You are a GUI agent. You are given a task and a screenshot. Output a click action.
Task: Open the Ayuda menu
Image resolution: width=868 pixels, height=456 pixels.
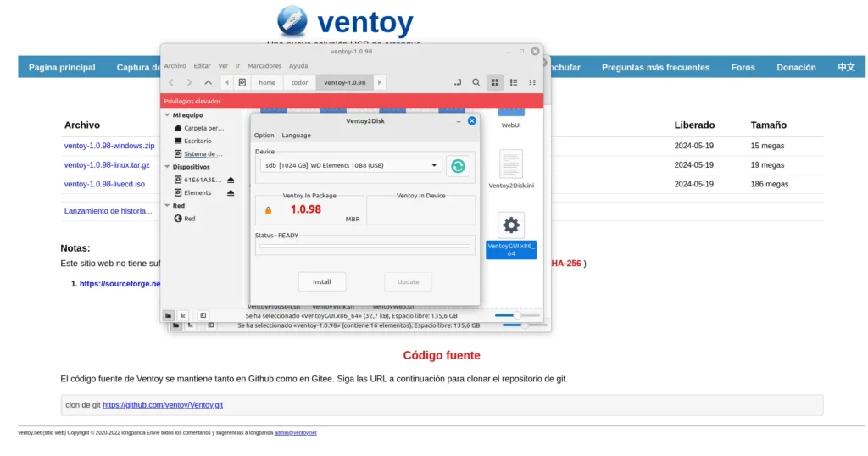(x=298, y=66)
